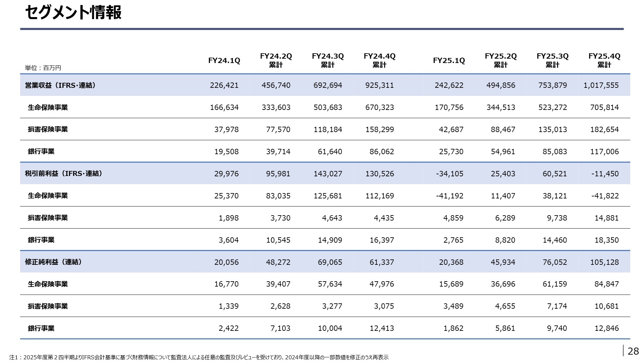The width and height of the screenshot is (644, 362).
Task: Select the 単位：百万円 unit label
Action: point(43,68)
